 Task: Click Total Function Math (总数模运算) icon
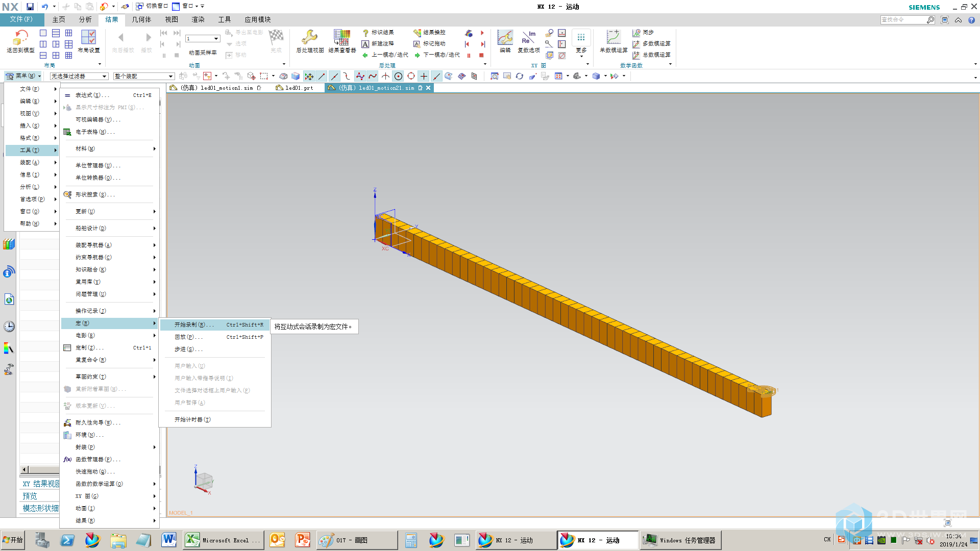tap(636, 55)
